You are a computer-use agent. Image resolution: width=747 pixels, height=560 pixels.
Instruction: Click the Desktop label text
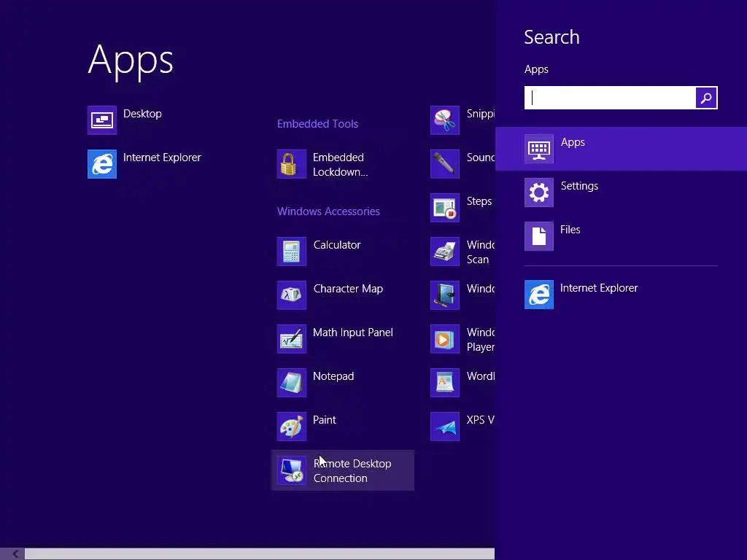pyautogui.click(x=142, y=114)
